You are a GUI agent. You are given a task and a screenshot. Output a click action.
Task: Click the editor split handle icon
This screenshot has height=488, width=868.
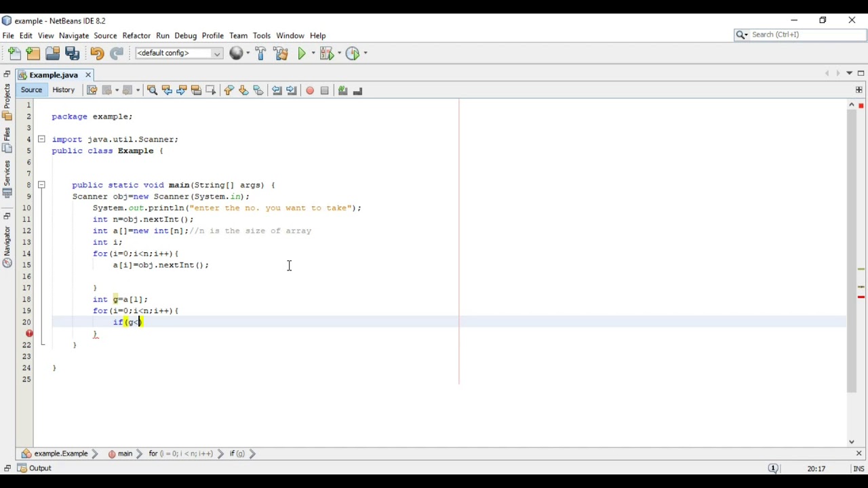tap(859, 89)
